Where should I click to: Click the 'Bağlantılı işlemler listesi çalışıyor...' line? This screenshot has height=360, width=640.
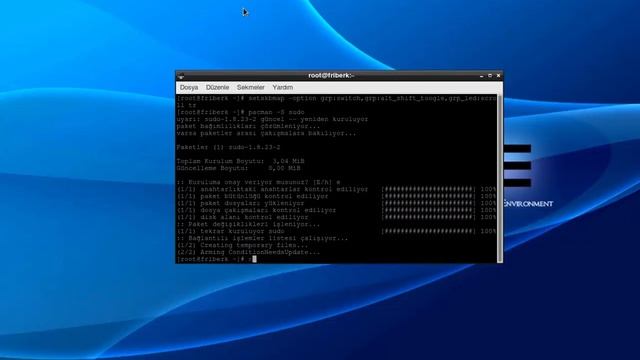(x=262, y=238)
